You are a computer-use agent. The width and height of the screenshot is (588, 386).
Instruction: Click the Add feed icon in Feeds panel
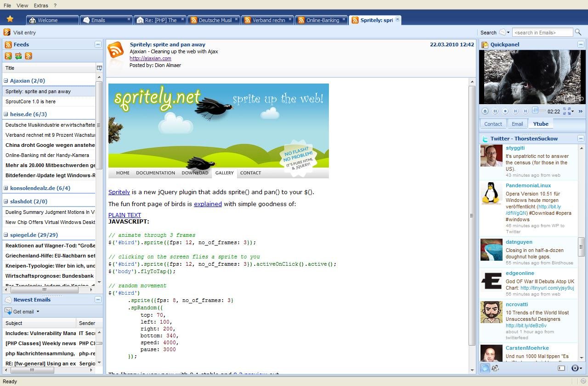(x=7, y=56)
